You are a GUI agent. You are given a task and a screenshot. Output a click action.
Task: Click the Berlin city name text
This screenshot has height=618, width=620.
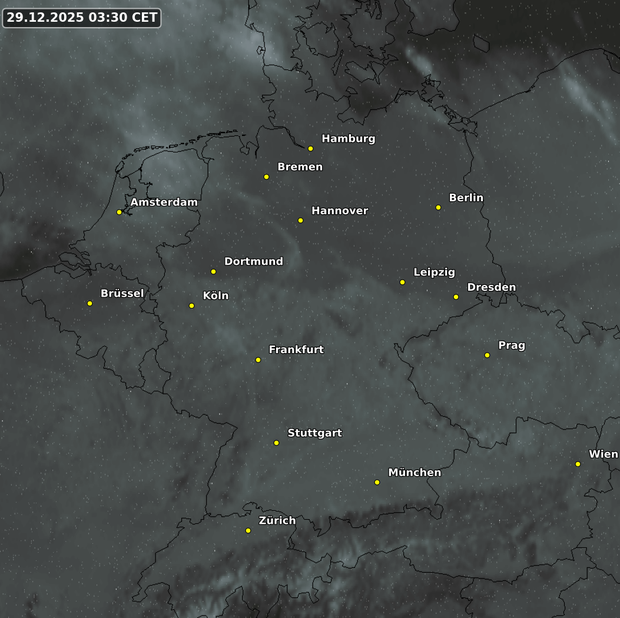pyautogui.click(x=466, y=198)
